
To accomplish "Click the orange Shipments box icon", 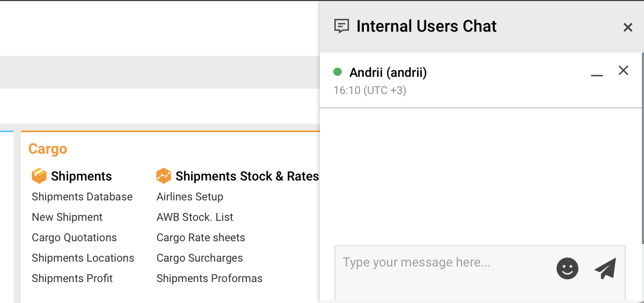I will (39, 176).
